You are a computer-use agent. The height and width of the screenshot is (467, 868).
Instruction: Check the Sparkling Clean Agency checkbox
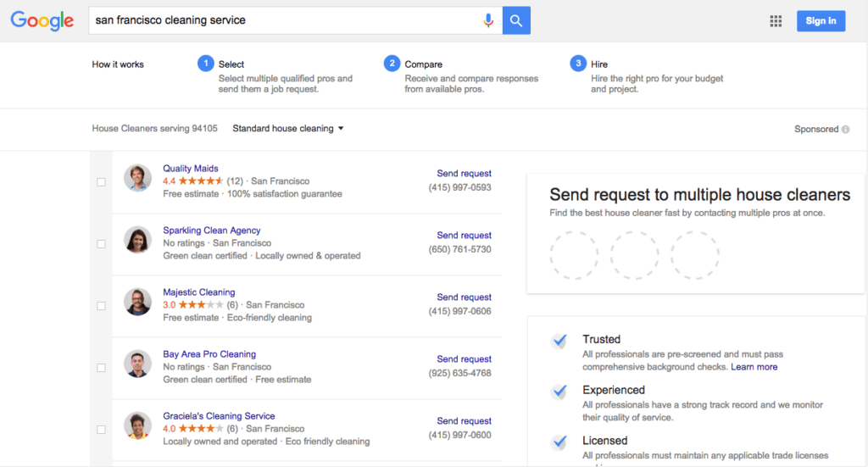(101, 244)
